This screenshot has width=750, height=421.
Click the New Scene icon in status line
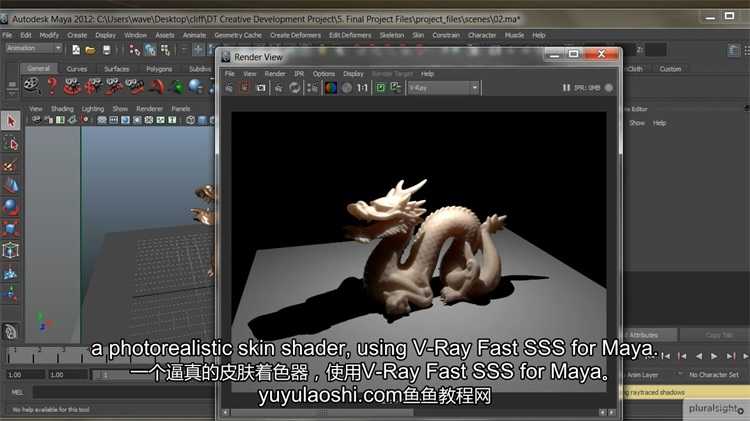(76, 50)
